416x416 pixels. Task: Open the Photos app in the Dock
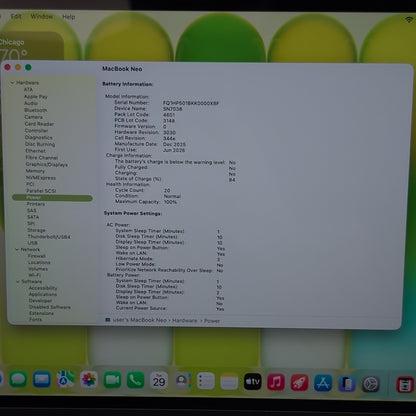tap(89, 380)
